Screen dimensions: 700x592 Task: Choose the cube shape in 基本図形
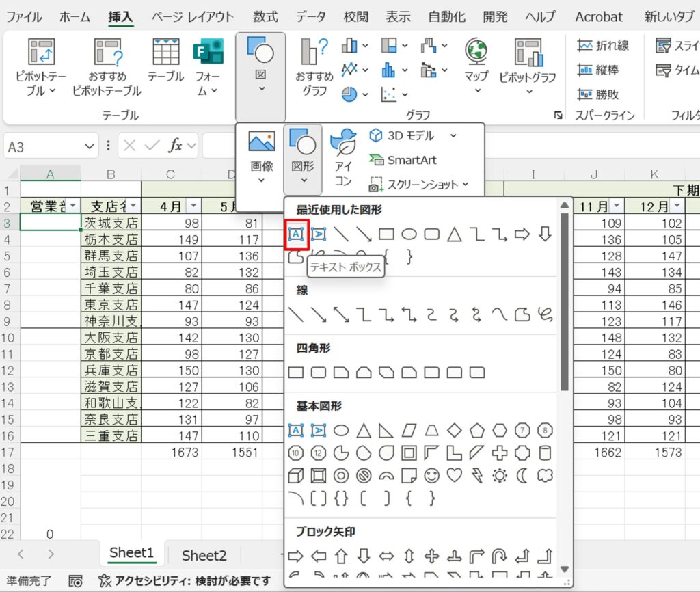click(296, 476)
